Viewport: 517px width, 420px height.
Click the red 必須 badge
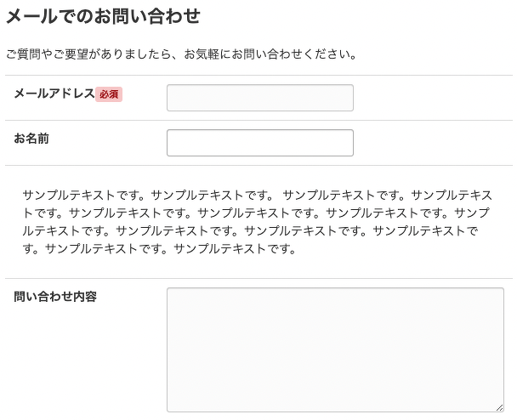pyautogui.click(x=109, y=94)
